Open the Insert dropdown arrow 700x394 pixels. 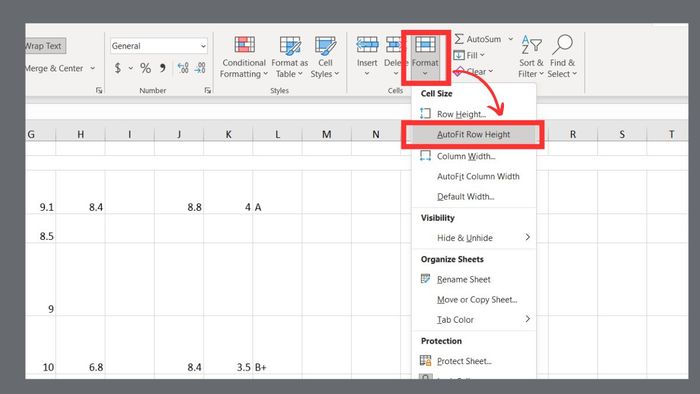367,74
